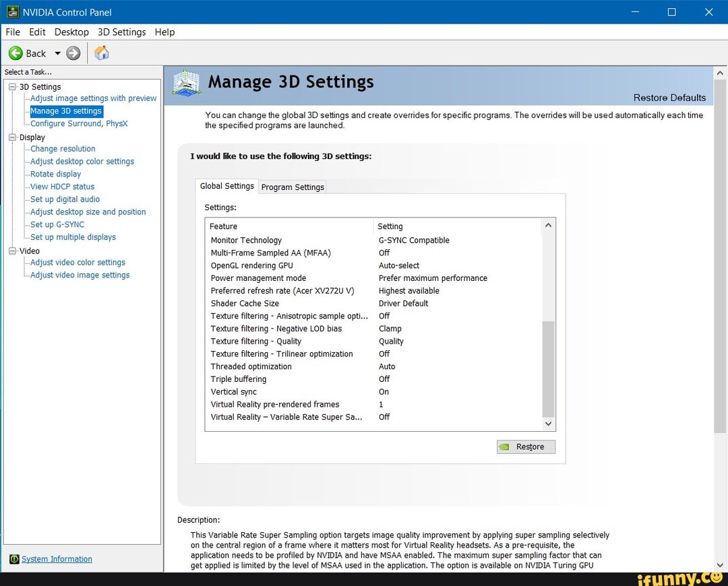This screenshot has height=586, width=728.
Task: Switch to the Program Settings tab
Action: [x=293, y=187]
